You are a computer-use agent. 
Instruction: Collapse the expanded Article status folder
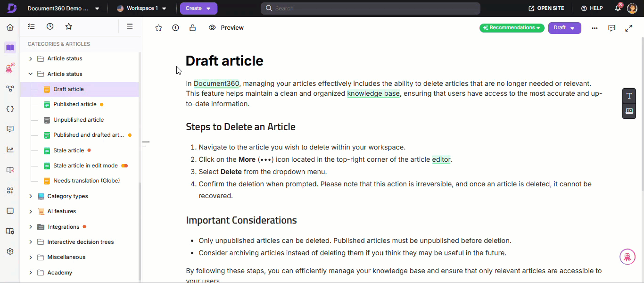click(31, 74)
